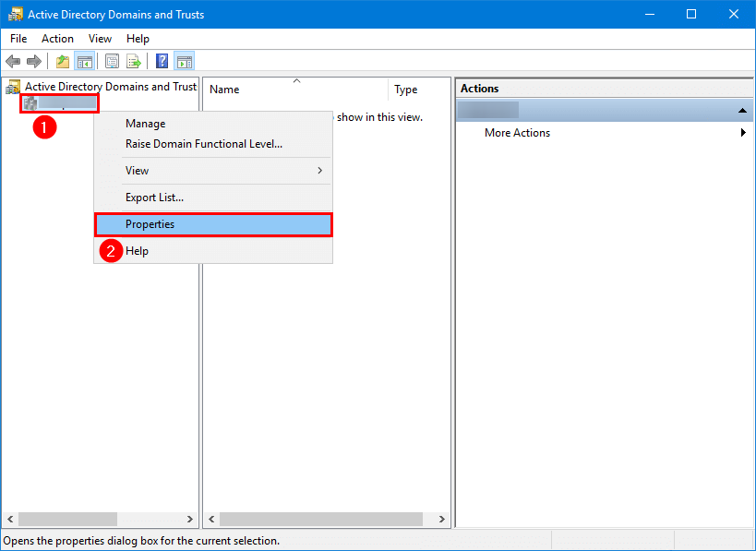Screen dimensions: 756x551
Task: Click left scroll arrow in tree pane
Action: 10,520
